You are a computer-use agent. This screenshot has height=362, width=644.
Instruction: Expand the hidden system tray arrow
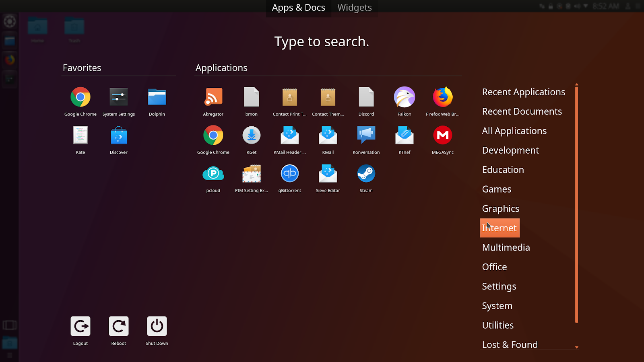pyautogui.click(x=586, y=6)
